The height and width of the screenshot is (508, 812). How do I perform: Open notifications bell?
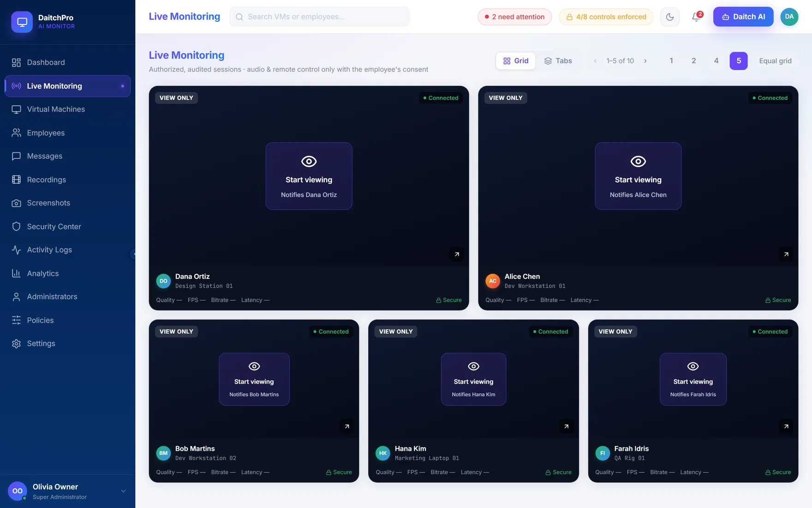click(x=697, y=17)
